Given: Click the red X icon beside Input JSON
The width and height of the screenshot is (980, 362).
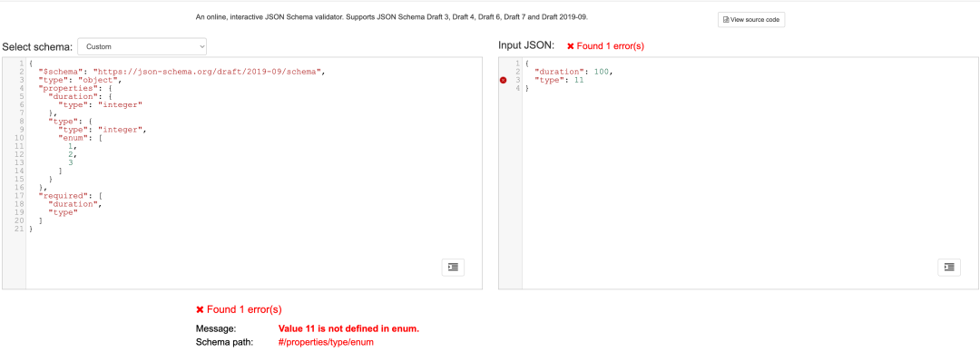Looking at the screenshot, I should point(570,46).
